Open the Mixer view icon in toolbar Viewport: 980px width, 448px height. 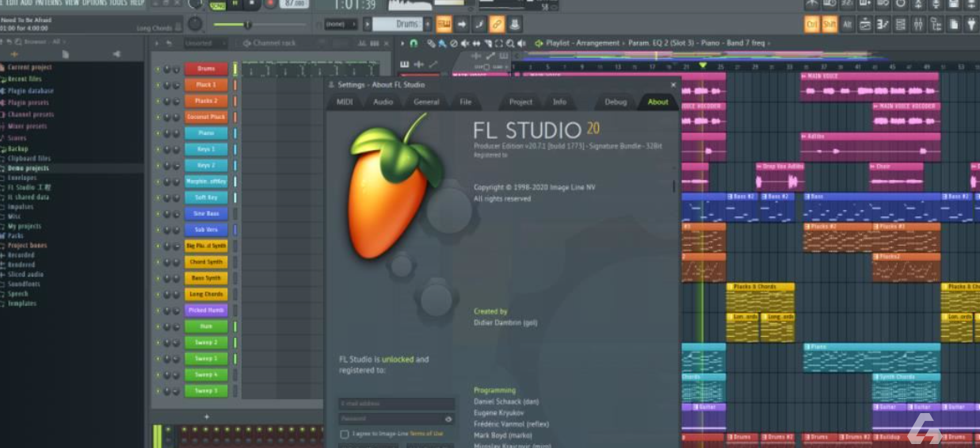[917, 25]
